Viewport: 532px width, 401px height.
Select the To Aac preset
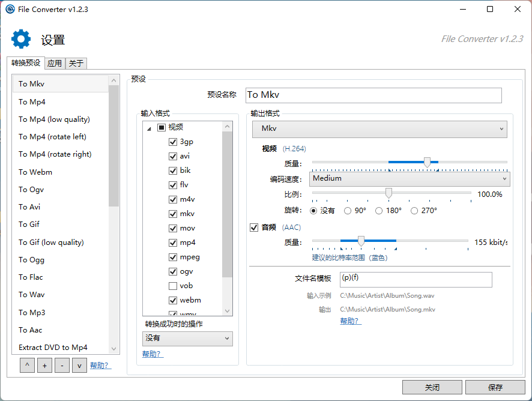[x=61, y=330]
